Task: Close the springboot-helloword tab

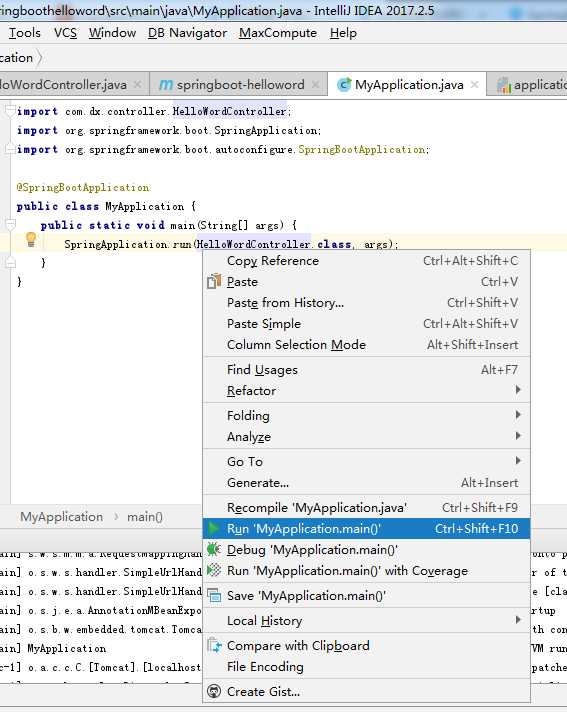Action: point(316,84)
